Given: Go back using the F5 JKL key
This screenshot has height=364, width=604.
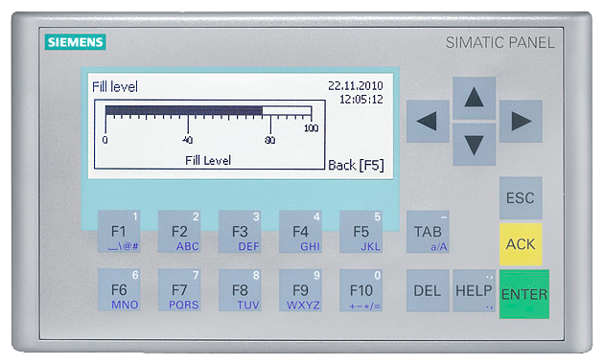Looking at the screenshot, I should 360,232.
